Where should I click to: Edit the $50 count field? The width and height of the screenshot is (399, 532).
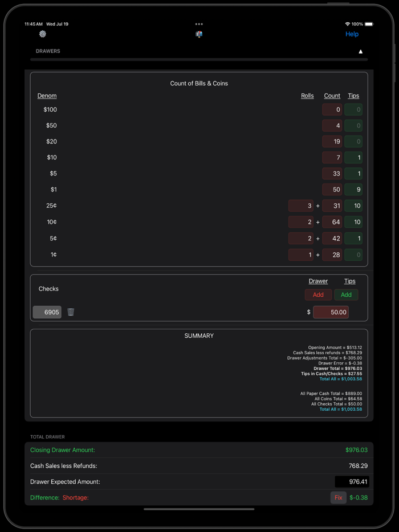click(332, 125)
